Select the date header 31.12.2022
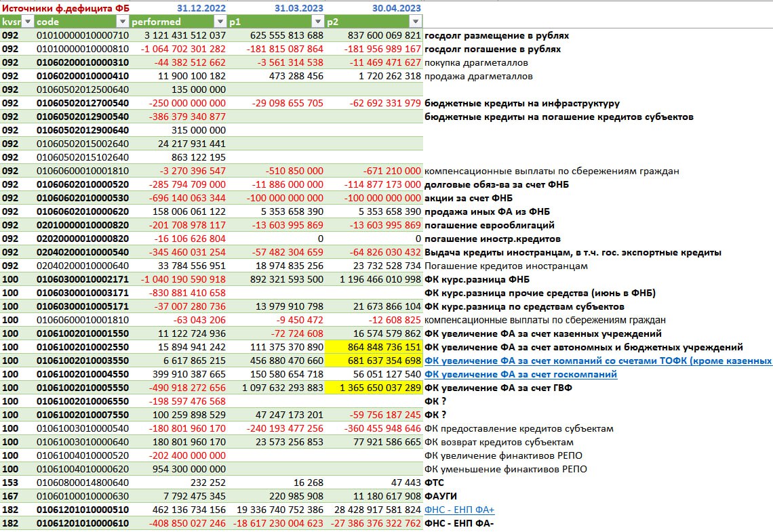The width and height of the screenshot is (773, 532). point(201,8)
